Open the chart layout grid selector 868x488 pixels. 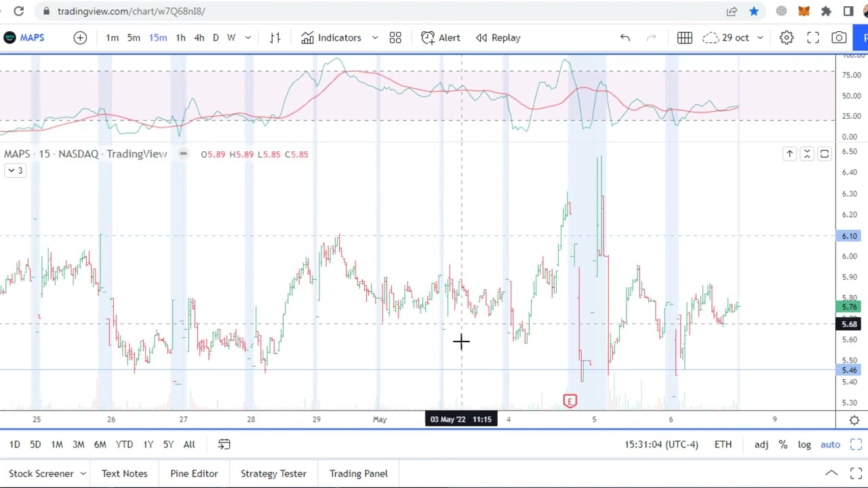[x=684, y=37]
